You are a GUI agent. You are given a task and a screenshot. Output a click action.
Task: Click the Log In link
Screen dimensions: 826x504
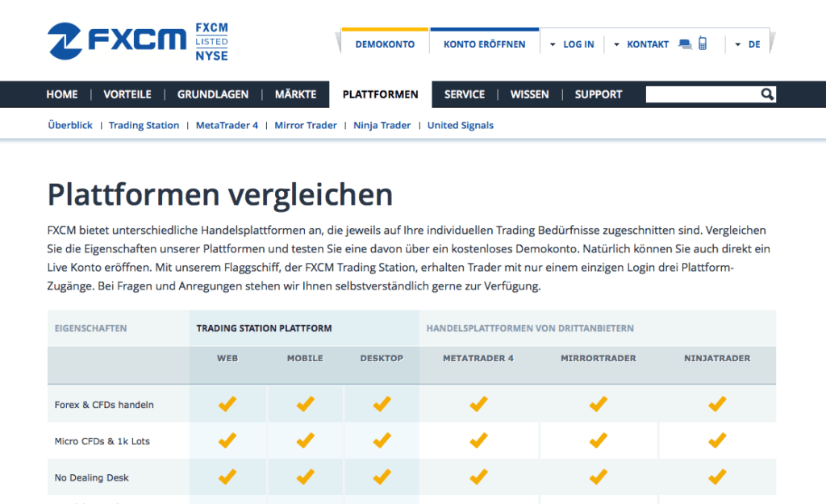tap(578, 44)
